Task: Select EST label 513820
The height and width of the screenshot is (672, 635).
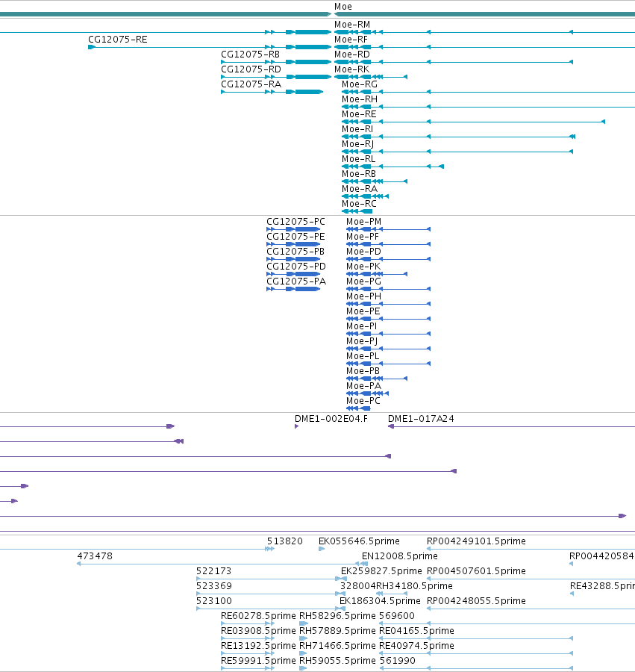Action: coord(285,541)
